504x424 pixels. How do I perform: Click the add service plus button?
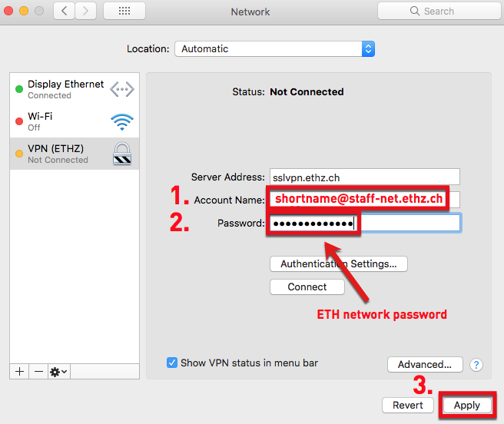[x=20, y=372]
